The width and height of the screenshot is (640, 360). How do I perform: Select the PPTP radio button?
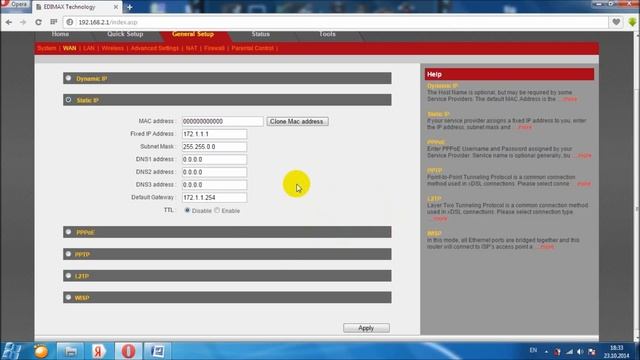(x=68, y=254)
